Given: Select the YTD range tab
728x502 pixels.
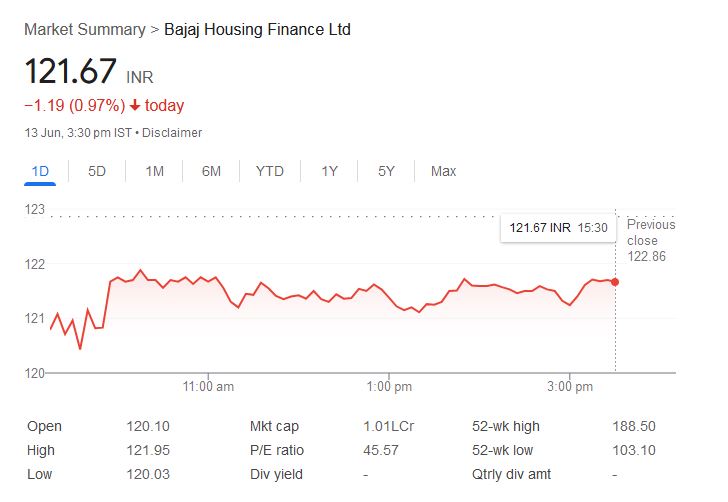Looking at the screenshot, I should [269, 171].
